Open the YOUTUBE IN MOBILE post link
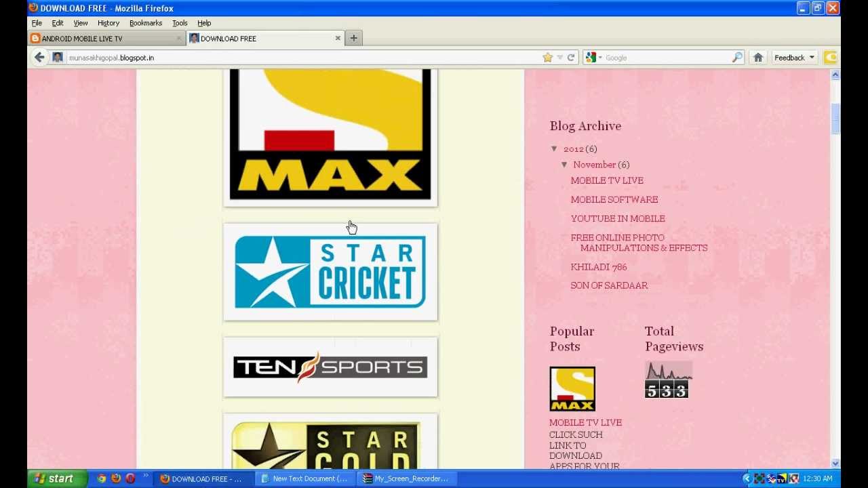868x488 pixels. [618, 218]
